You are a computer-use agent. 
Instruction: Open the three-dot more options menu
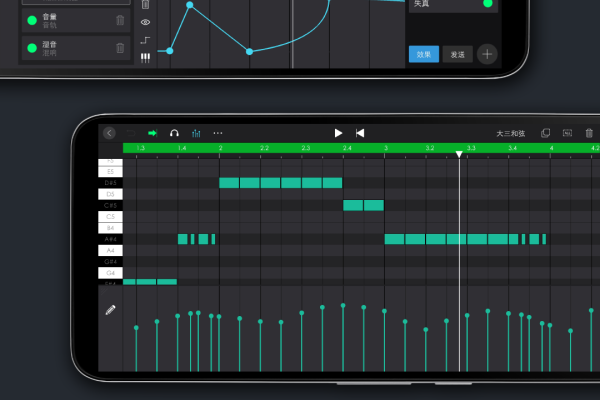click(218, 133)
